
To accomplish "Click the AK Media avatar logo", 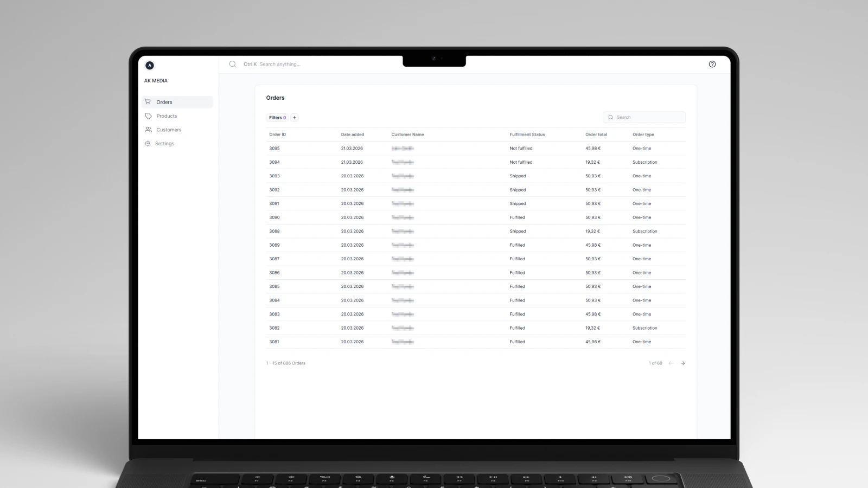I will tap(150, 66).
